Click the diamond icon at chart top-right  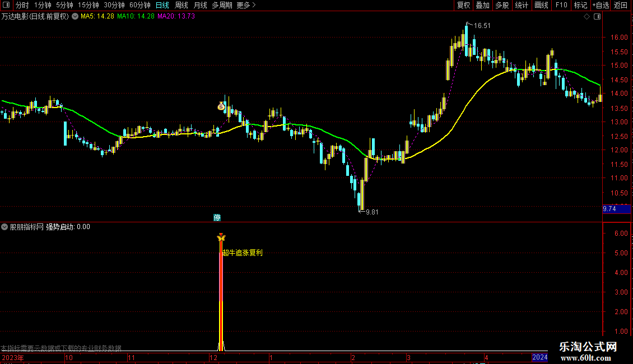tap(587, 16)
